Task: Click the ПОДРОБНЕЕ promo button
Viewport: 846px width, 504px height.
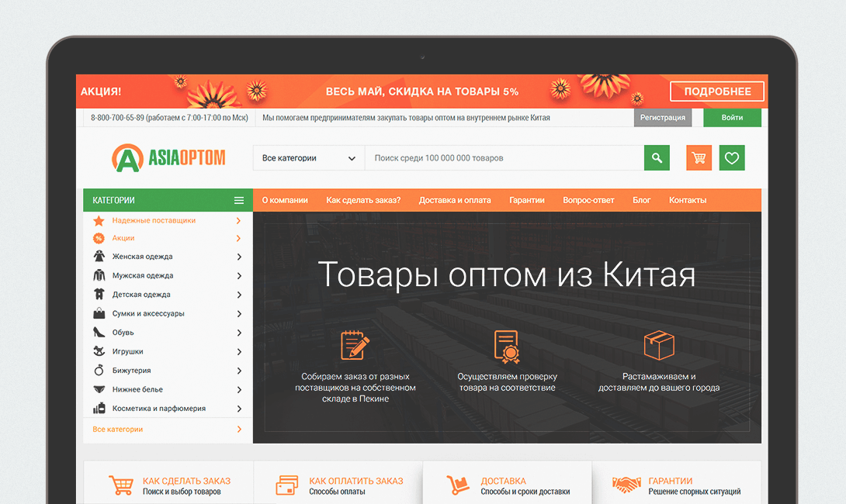Action: pyautogui.click(x=717, y=91)
